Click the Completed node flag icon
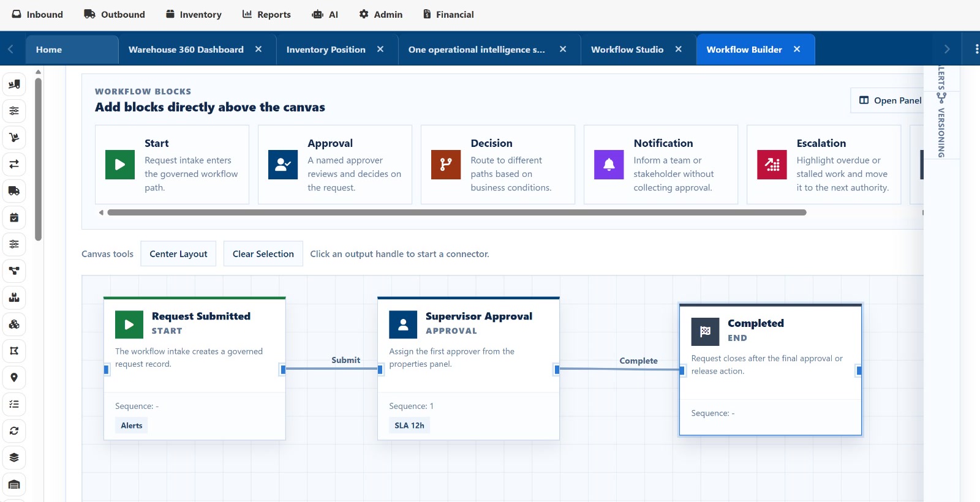 tap(706, 332)
